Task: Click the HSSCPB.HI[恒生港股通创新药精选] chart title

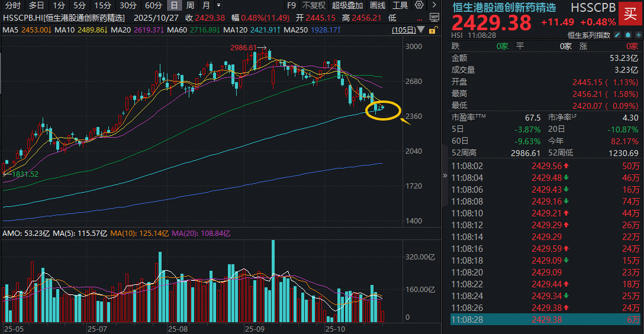Action: click(x=64, y=18)
